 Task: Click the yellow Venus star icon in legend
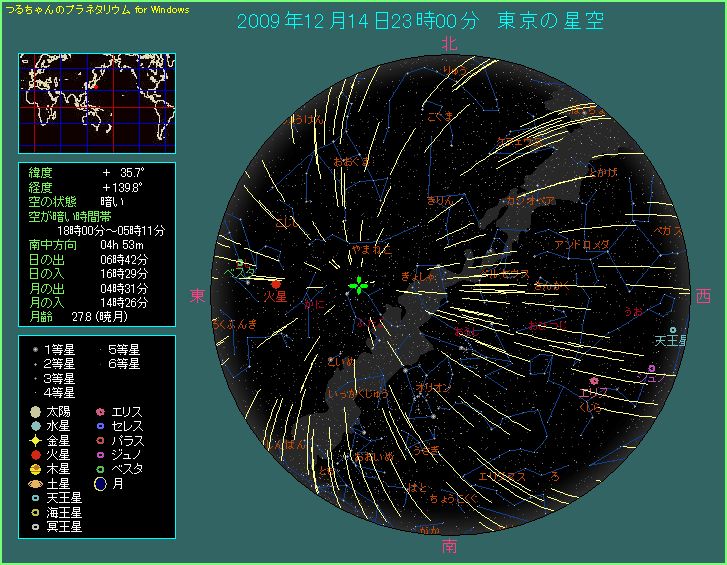click(x=35, y=440)
